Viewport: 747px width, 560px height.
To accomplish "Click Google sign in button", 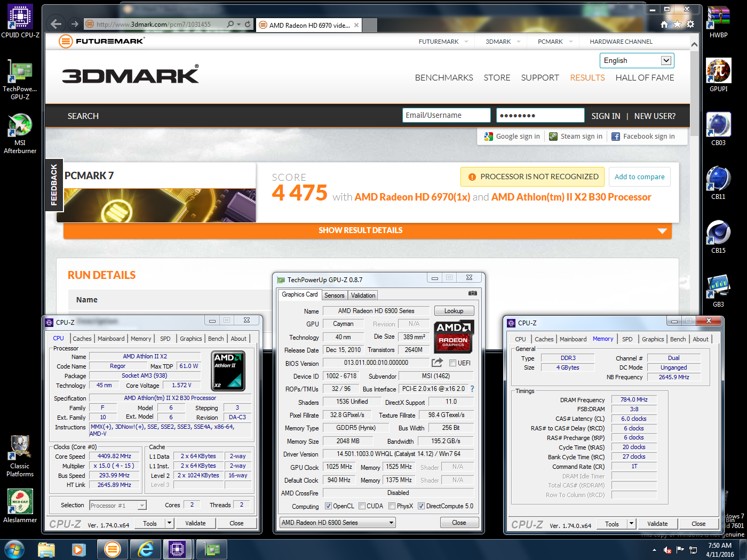I will tap(512, 137).
